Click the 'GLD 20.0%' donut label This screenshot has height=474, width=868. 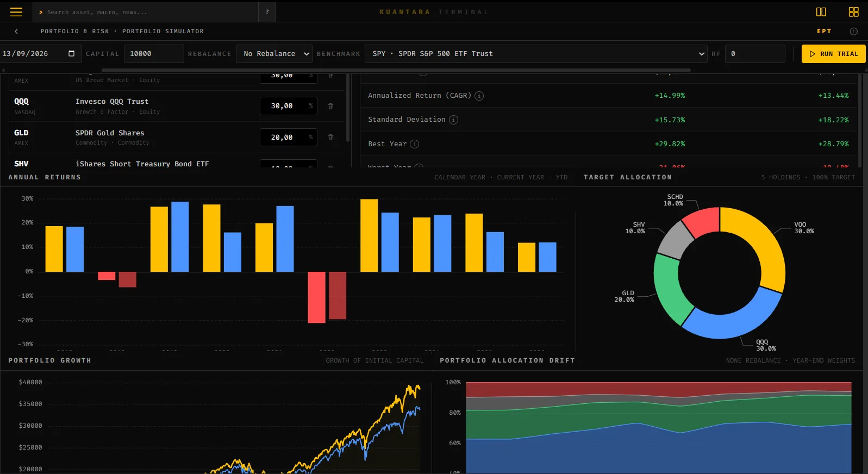(x=625, y=296)
